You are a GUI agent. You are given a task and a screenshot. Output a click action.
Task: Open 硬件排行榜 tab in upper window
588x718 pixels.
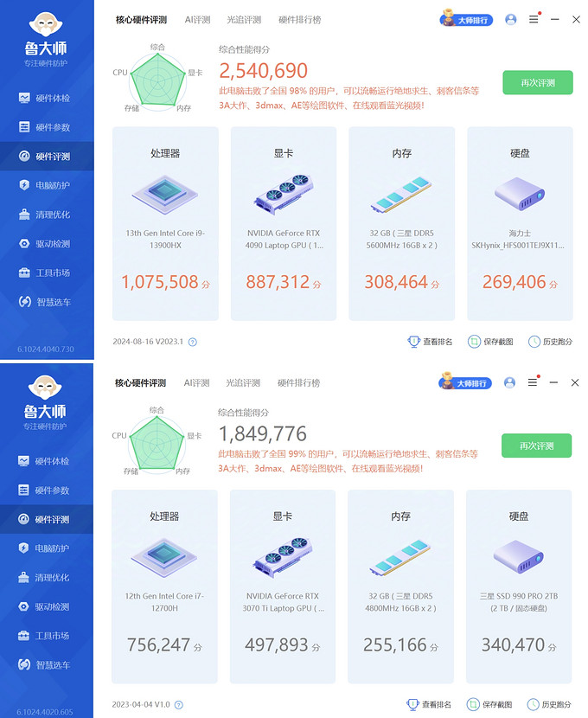coord(299,19)
